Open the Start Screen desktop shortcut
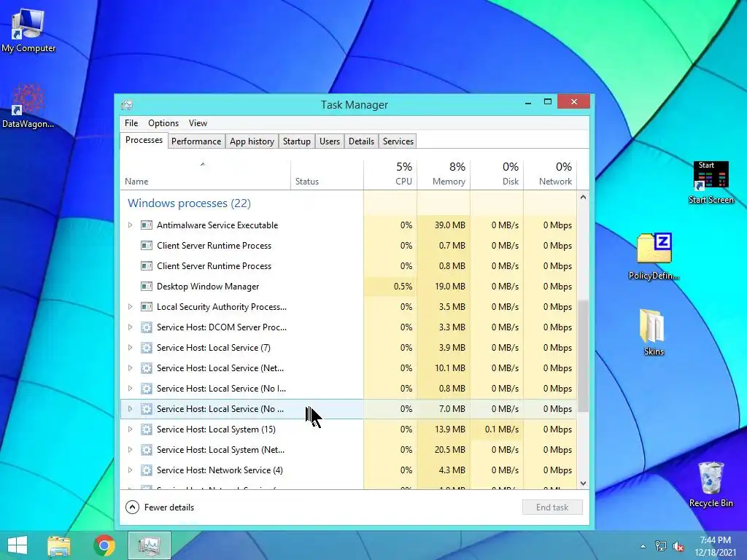The width and height of the screenshot is (747, 560). point(711,183)
